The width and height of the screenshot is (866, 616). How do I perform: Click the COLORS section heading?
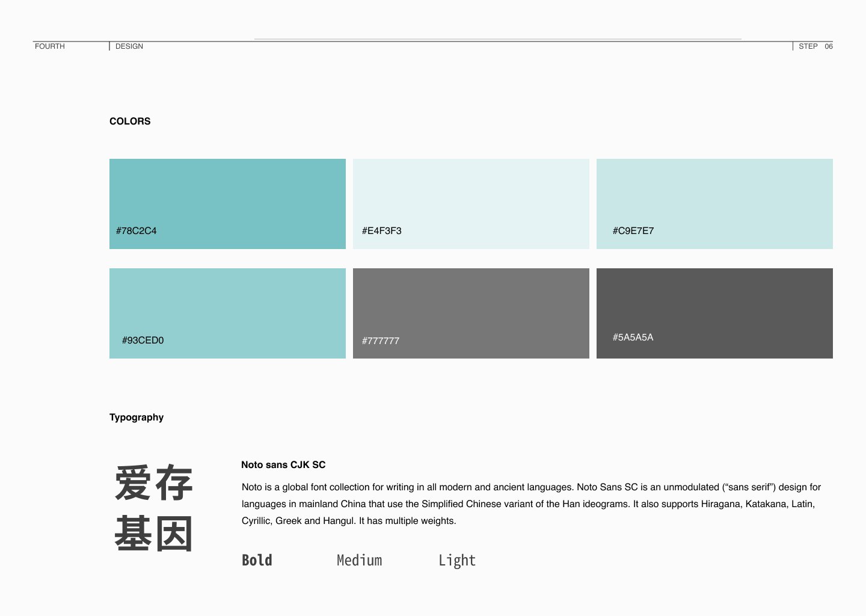point(130,121)
